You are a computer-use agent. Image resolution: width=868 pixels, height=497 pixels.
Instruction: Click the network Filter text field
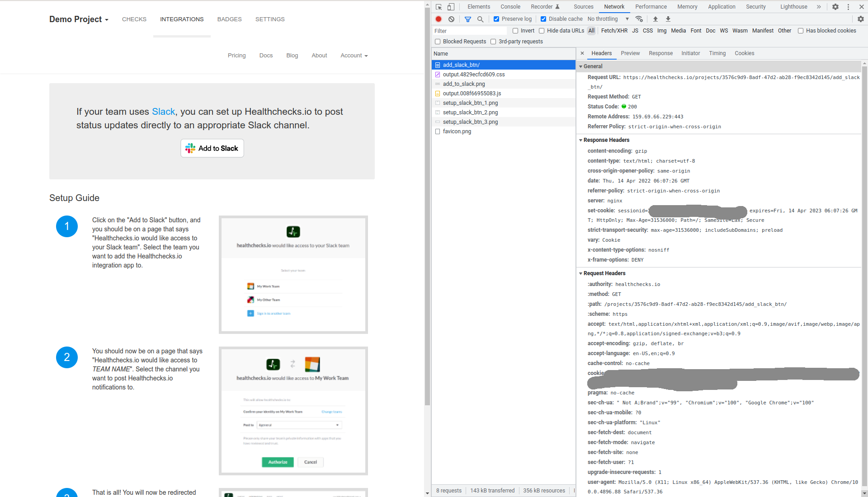pyautogui.click(x=469, y=31)
